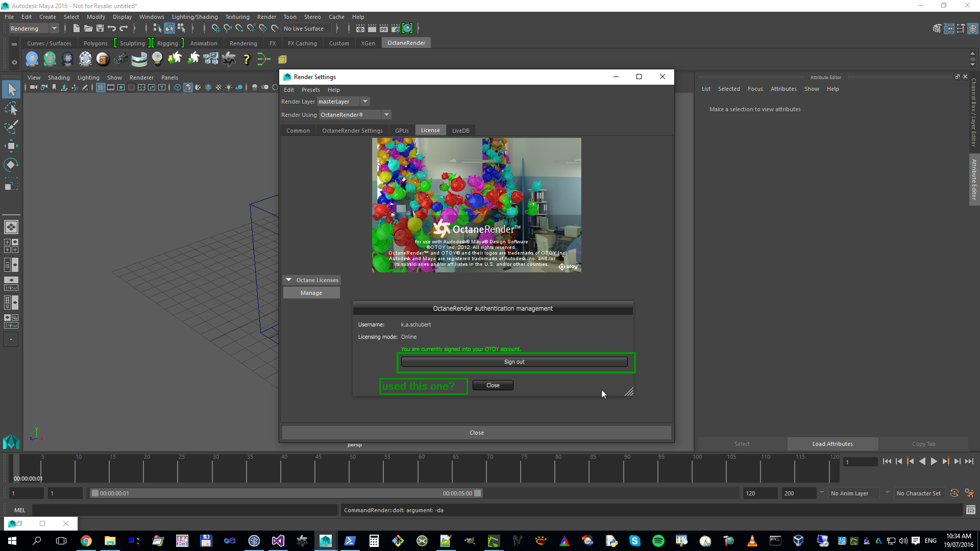Click the yellow question mark shelf icon

click(247, 60)
